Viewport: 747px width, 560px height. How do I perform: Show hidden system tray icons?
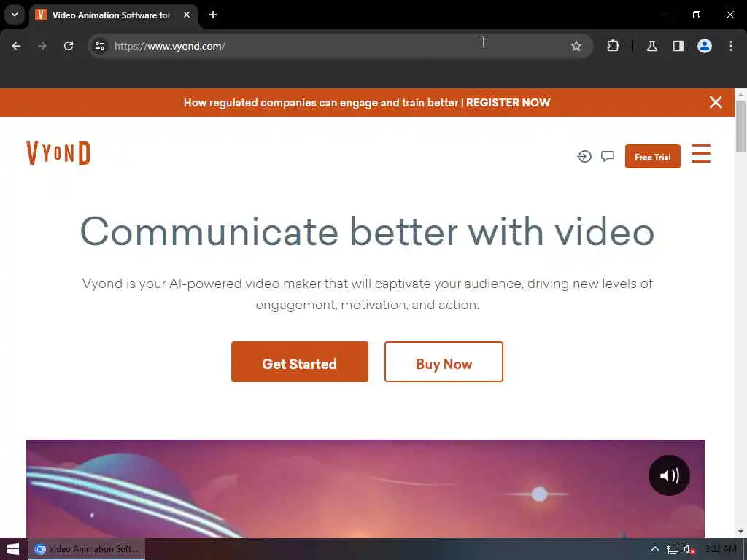point(655,549)
